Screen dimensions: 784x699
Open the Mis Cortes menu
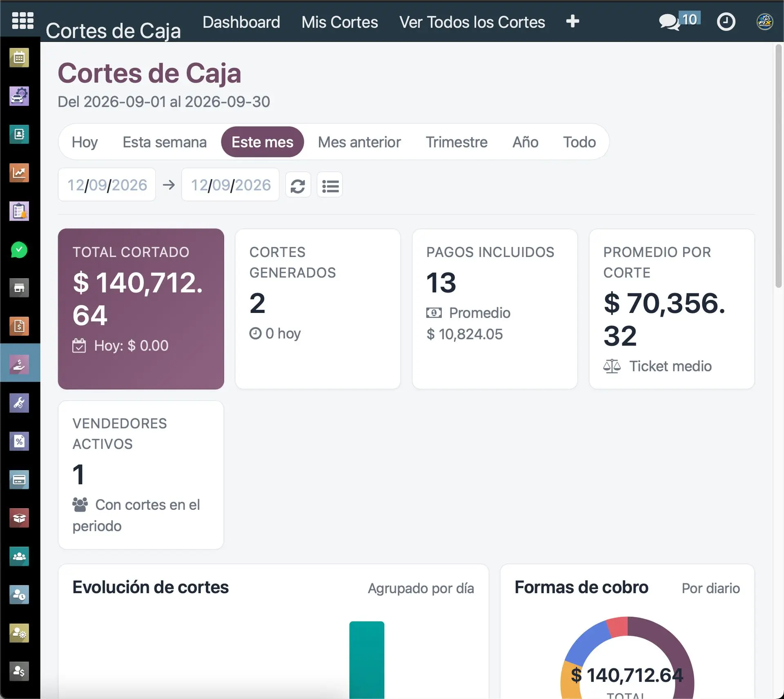pos(340,22)
